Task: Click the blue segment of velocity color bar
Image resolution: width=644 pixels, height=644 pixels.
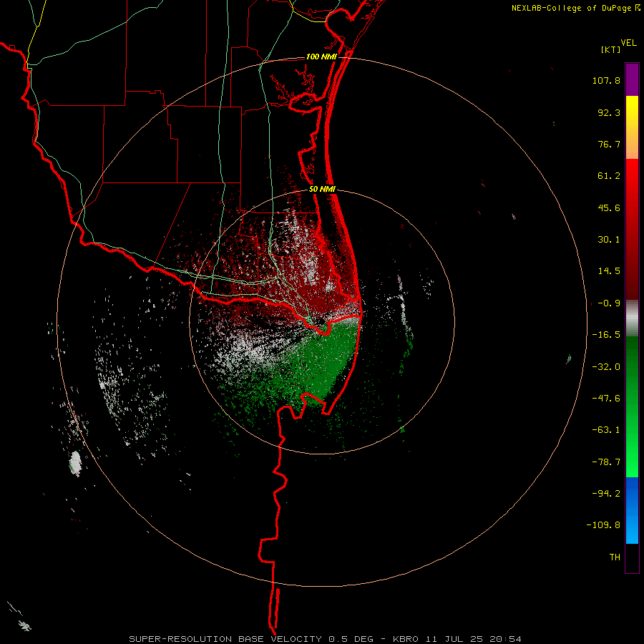Action: [x=632, y=510]
